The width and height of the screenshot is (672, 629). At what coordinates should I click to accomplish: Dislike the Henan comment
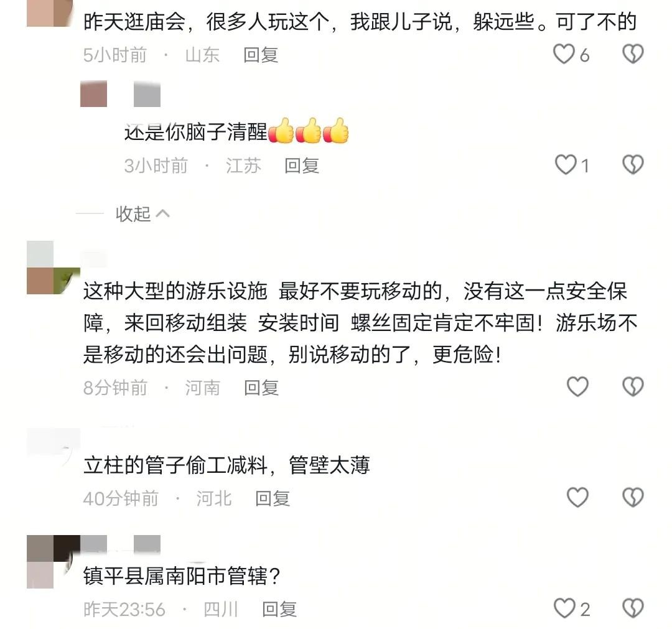click(x=633, y=387)
